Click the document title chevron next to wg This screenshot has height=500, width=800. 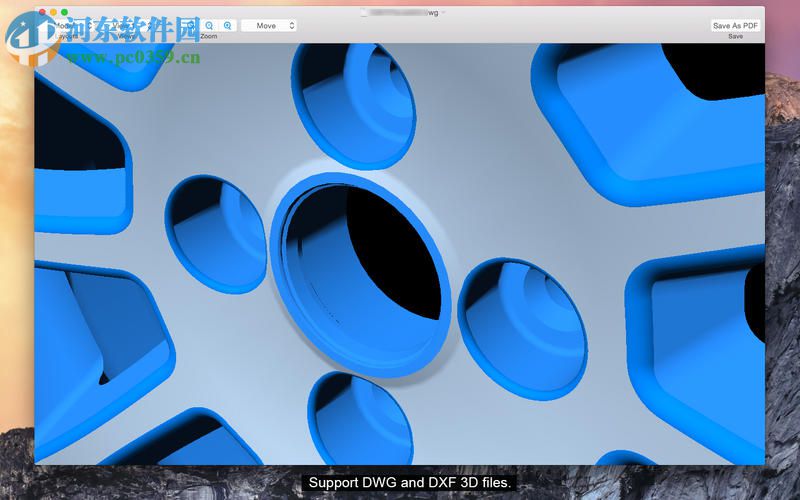pos(443,12)
